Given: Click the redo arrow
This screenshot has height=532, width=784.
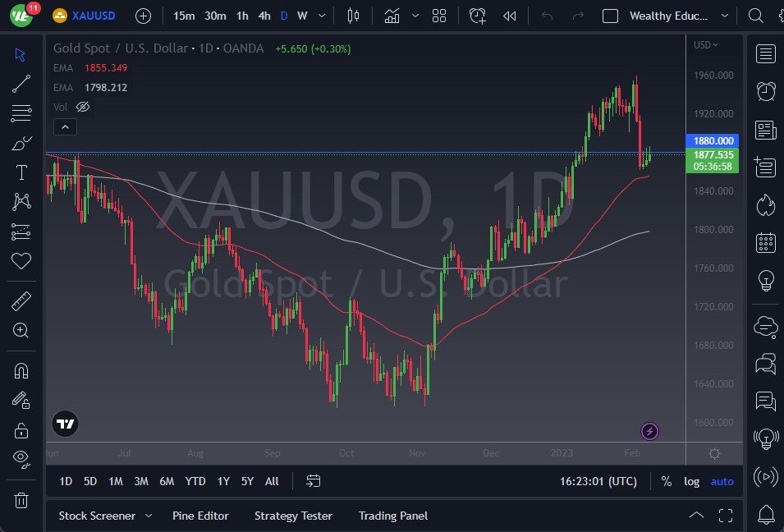Looking at the screenshot, I should [x=578, y=16].
